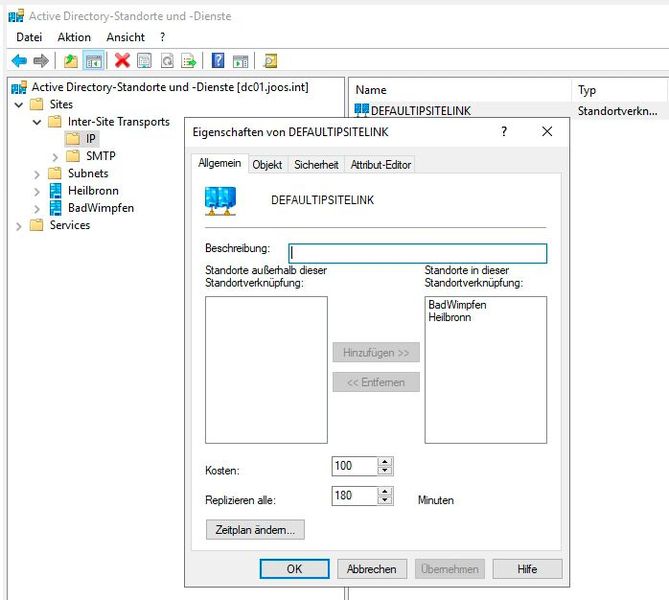Decrease the Kosten value with down arrow
The width and height of the screenshot is (669, 600).
point(385,470)
